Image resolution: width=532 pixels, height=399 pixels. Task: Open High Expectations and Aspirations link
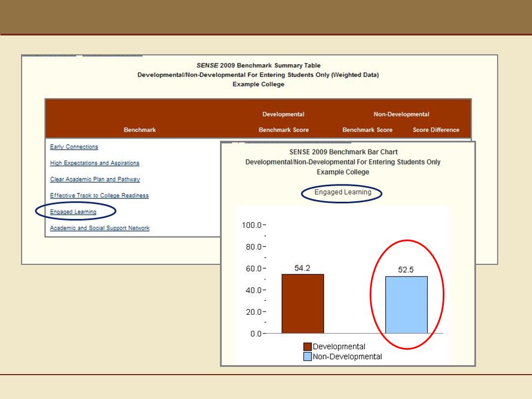coord(95,163)
